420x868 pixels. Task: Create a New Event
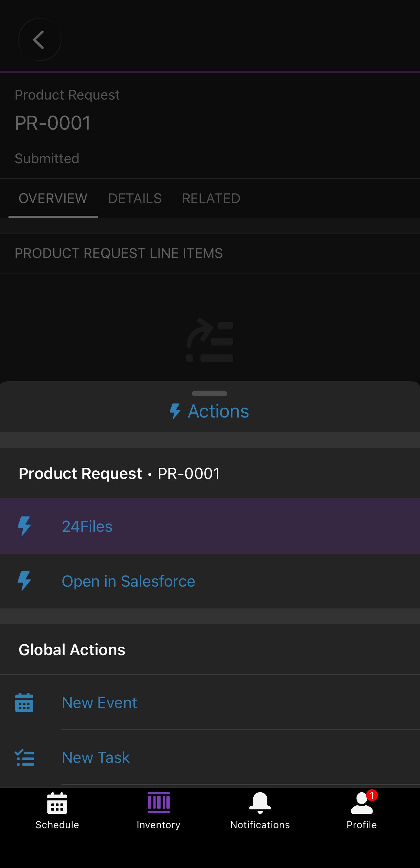[x=210, y=702]
